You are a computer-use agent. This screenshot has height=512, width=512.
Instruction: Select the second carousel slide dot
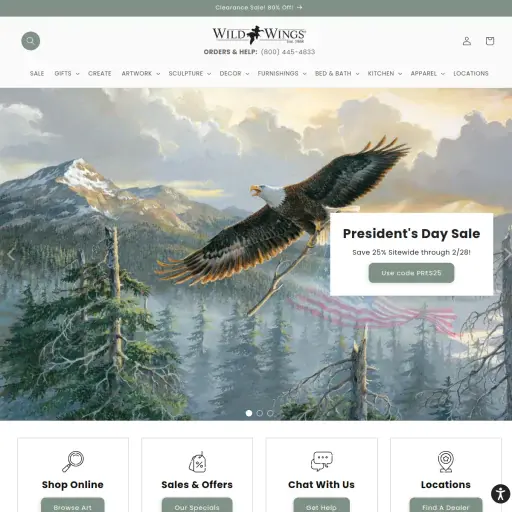click(x=259, y=413)
